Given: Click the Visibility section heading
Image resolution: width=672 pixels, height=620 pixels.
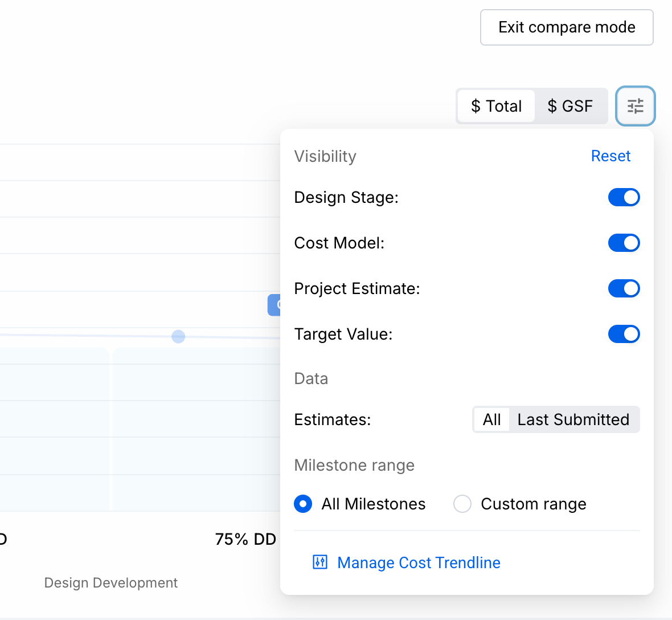Looking at the screenshot, I should 325,156.
